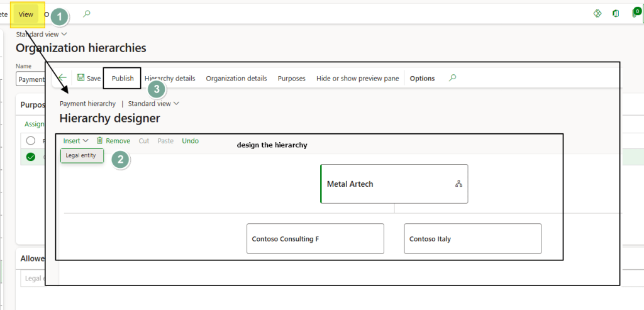Select the unchecked radio circle in Purposes grid
The width and height of the screenshot is (644, 310).
(x=30, y=140)
